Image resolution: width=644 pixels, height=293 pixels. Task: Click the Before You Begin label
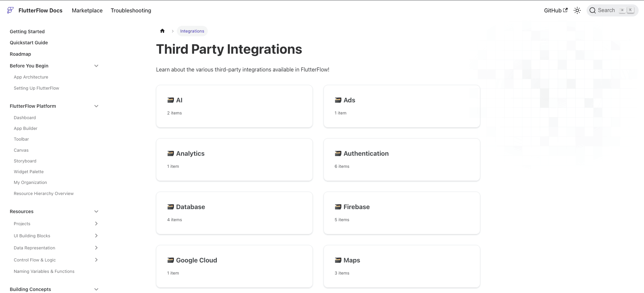pos(29,66)
